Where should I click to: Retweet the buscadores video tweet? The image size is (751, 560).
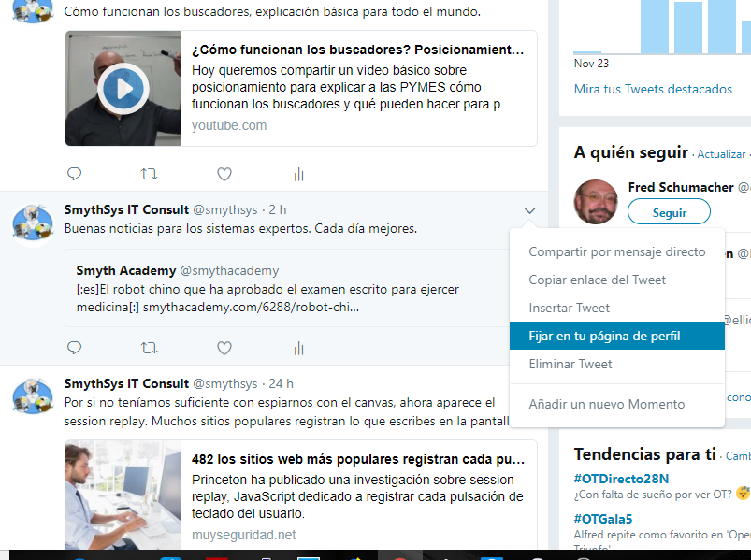[x=149, y=174]
